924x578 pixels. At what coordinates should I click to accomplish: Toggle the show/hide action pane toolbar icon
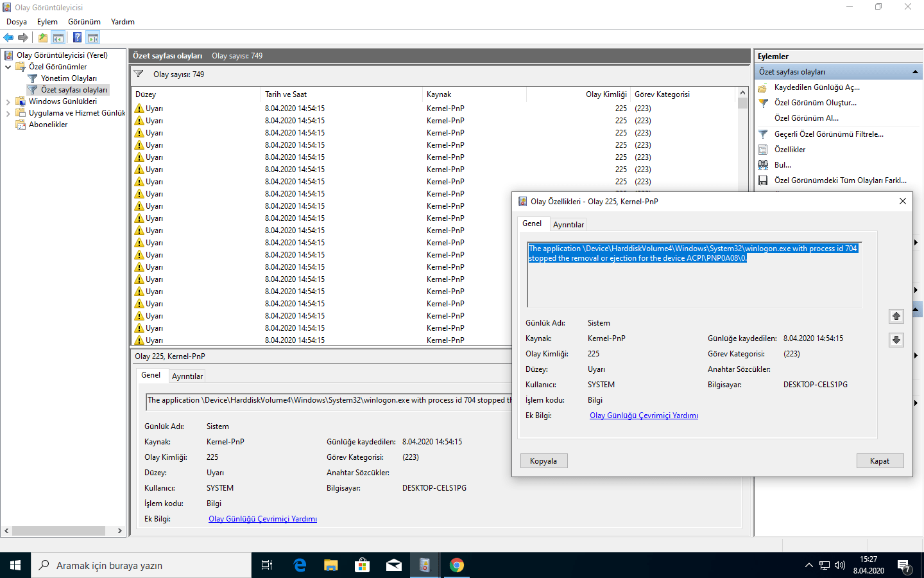coord(93,37)
